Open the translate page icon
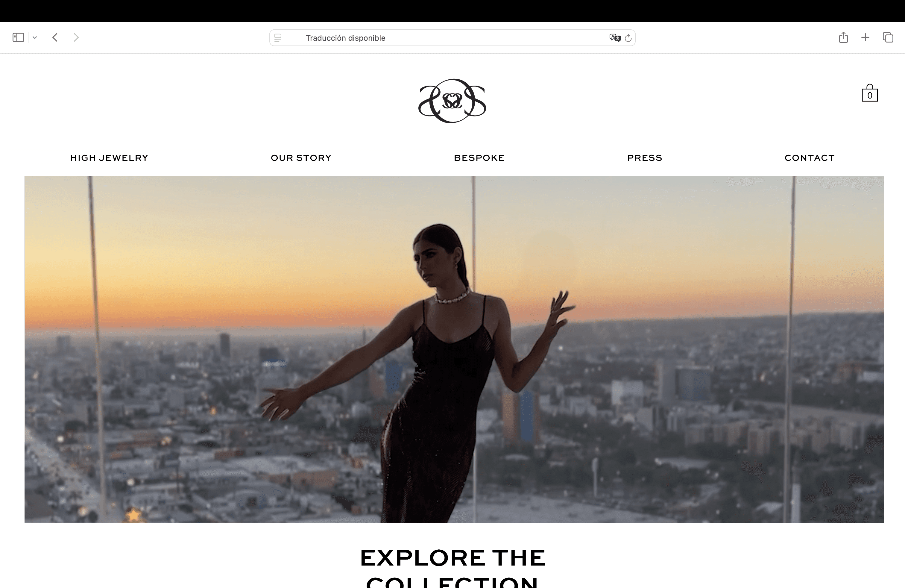This screenshot has width=905, height=588. click(615, 38)
